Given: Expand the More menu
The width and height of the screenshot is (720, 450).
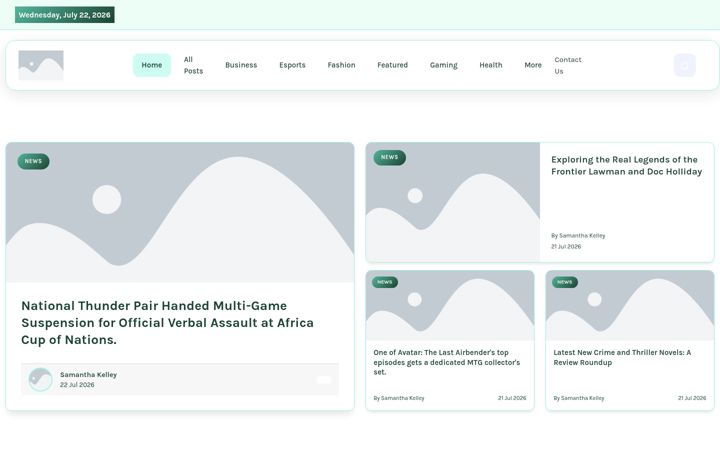Looking at the screenshot, I should click(x=533, y=65).
